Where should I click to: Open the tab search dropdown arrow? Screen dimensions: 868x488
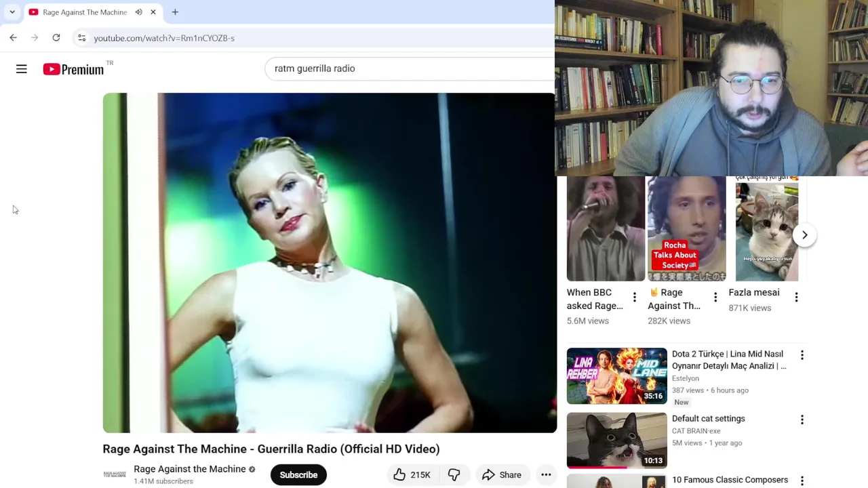[12, 12]
